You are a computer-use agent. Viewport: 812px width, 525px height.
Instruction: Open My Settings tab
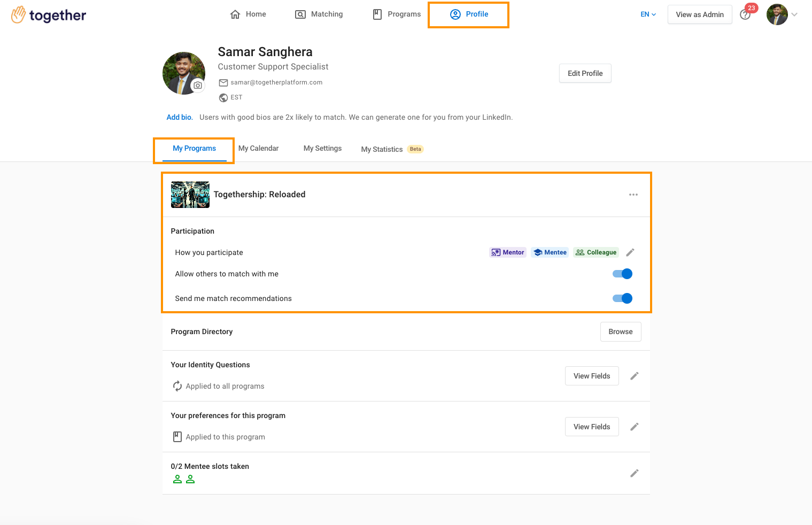pyautogui.click(x=322, y=149)
